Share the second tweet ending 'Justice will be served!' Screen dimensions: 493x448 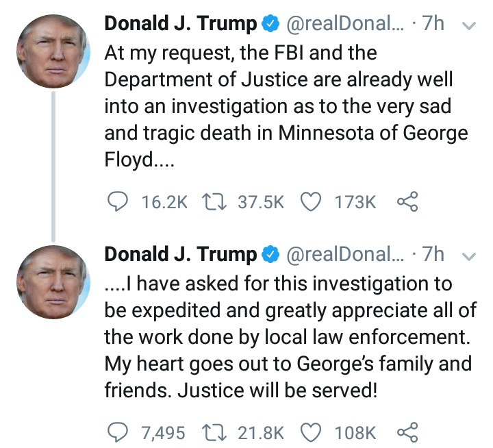407,432
